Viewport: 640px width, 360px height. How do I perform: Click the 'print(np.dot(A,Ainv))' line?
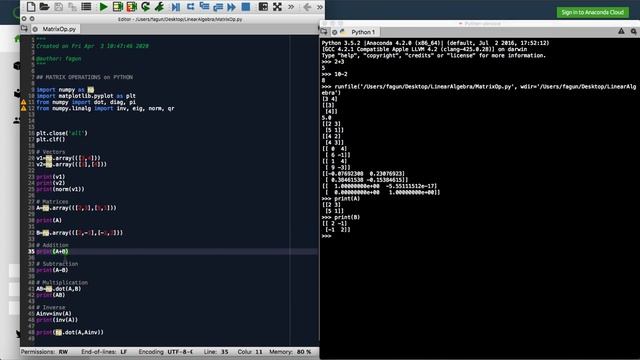click(70, 332)
